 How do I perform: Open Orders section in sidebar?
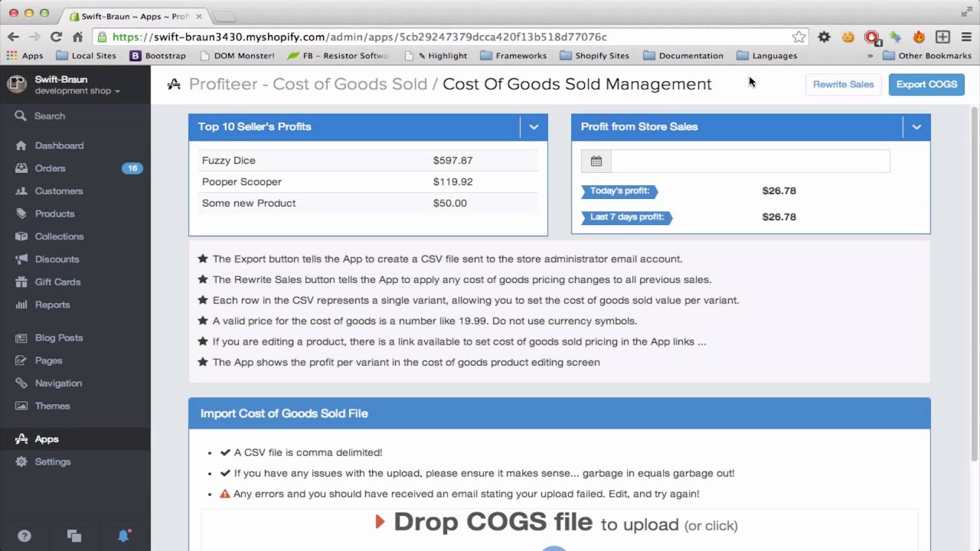(x=50, y=168)
